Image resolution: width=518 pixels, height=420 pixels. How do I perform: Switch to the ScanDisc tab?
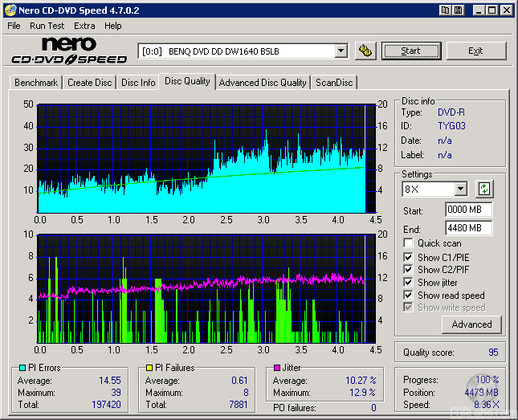coord(333,83)
